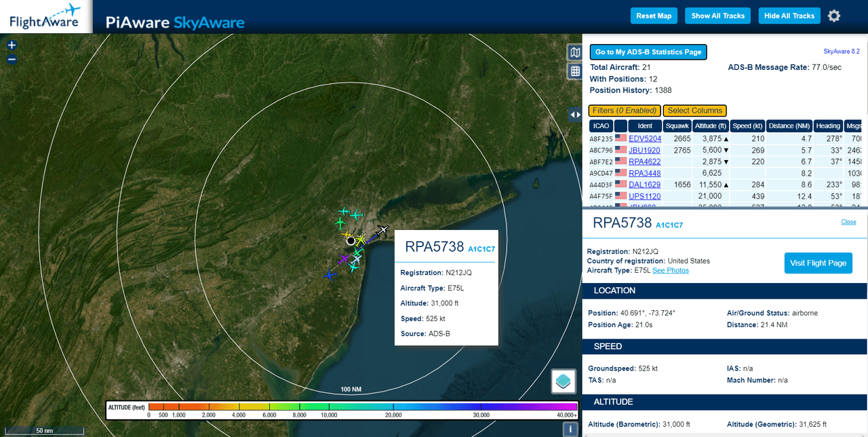Click the LOCATION section header
The height and width of the screenshot is (437, 868).
click(x=724, y=290)
